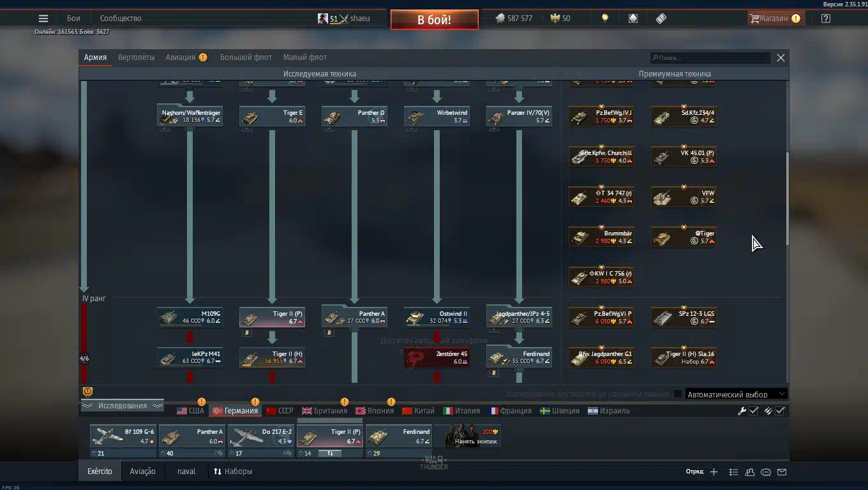Select the naval preset tab

click(186, 471)
